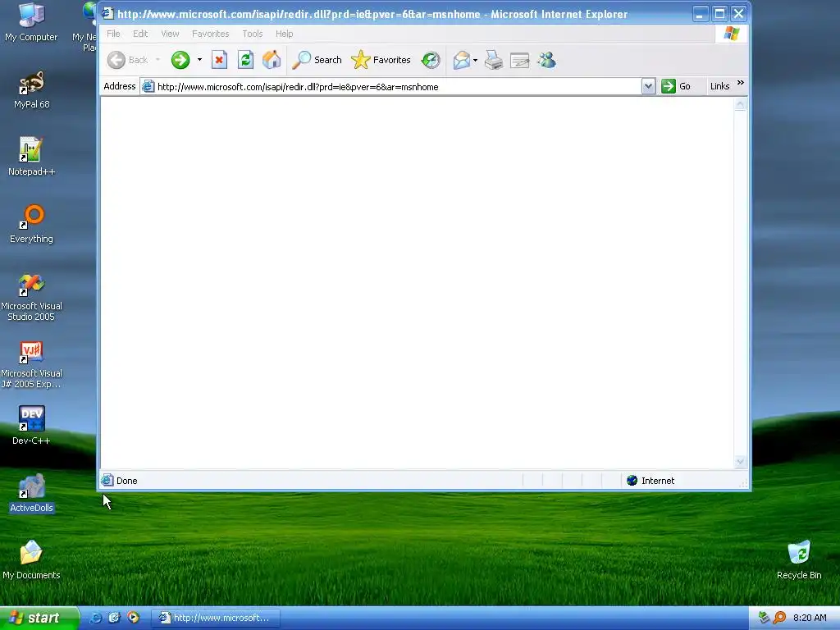Screen dimensions: 840x630
Task: Click the address bar URL field
Action: (x=391, y=87)
